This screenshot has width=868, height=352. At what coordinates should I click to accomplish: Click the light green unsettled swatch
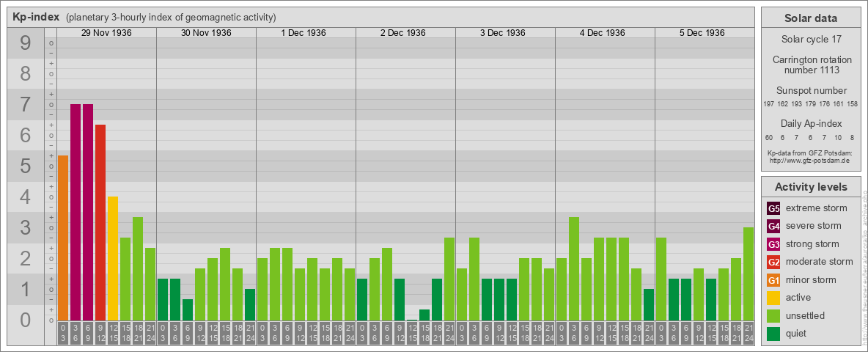773,316
